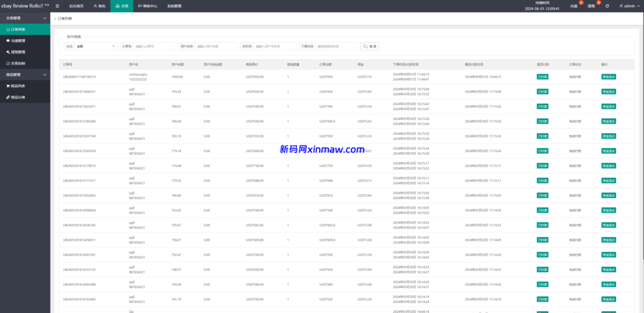
Task: Click the 订单状态 column header
Action: point(575,64)
